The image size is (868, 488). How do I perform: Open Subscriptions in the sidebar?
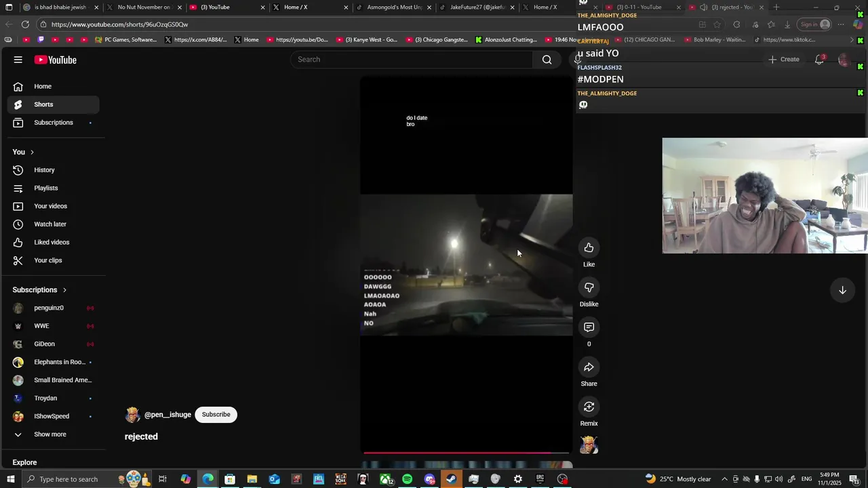click(53, 123)
